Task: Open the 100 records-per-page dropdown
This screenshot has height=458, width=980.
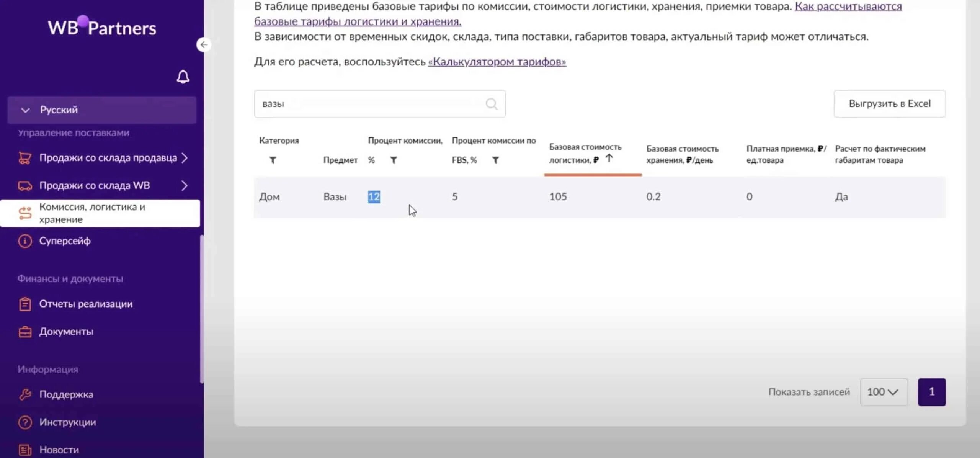Action: click(883, 392)
